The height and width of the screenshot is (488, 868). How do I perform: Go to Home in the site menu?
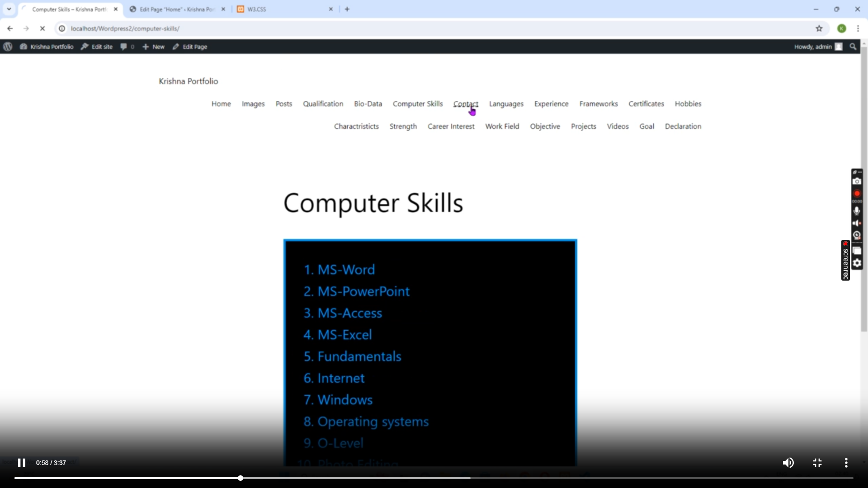click(221, 104)
